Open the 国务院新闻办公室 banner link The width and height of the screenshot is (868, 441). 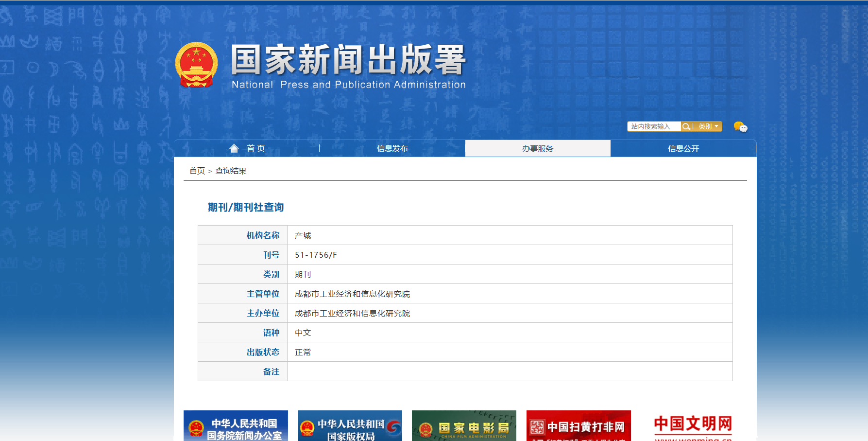tap(236, 426)
